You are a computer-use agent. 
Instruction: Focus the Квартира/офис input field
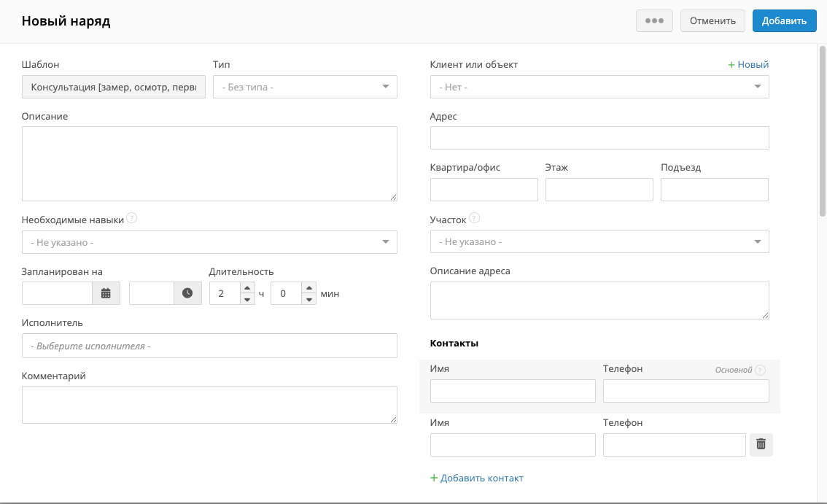pyautogui.click(x=484, y=190)
